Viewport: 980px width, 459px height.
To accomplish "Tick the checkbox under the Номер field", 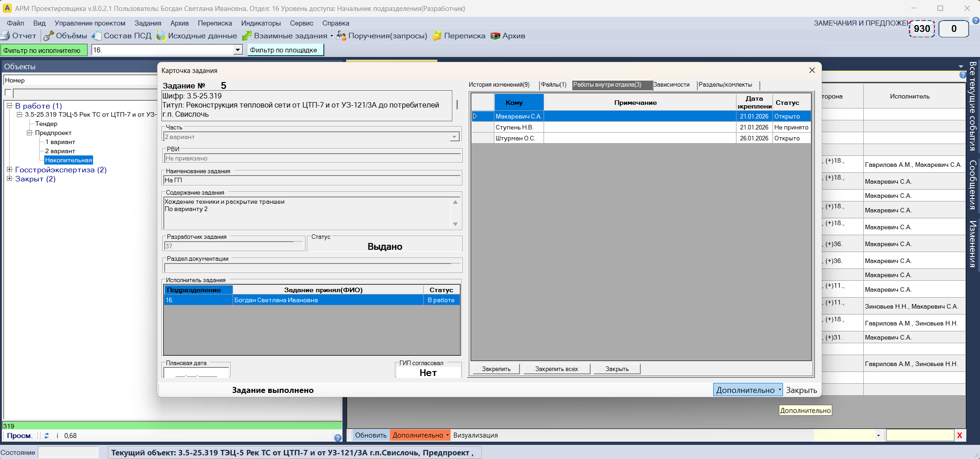I will tap(8, 93).
